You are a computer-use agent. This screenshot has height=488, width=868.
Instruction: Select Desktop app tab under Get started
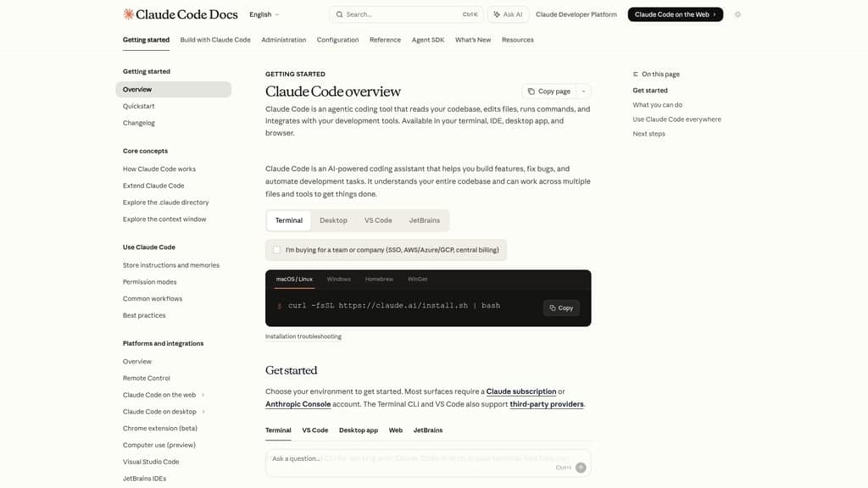359,430
